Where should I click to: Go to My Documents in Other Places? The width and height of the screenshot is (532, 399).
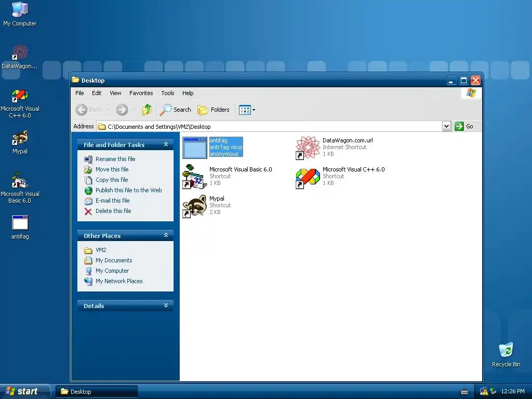[108, 261]
